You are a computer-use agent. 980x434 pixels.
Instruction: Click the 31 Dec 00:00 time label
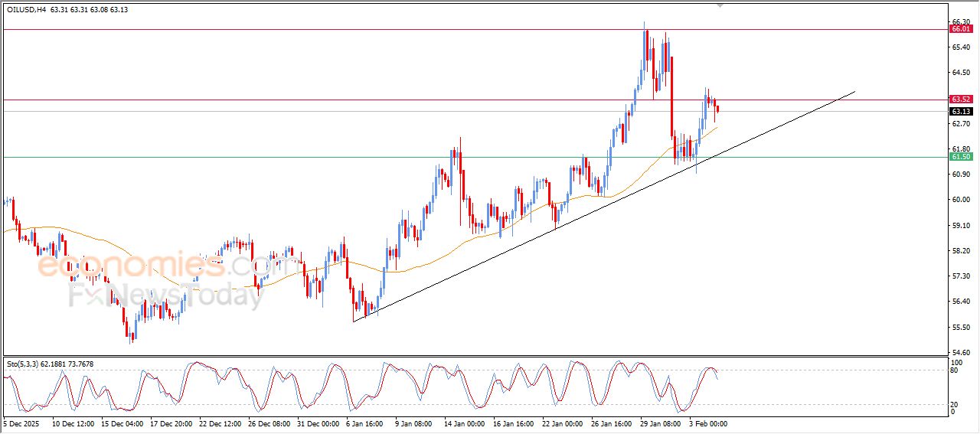click(x=318, y=423)
